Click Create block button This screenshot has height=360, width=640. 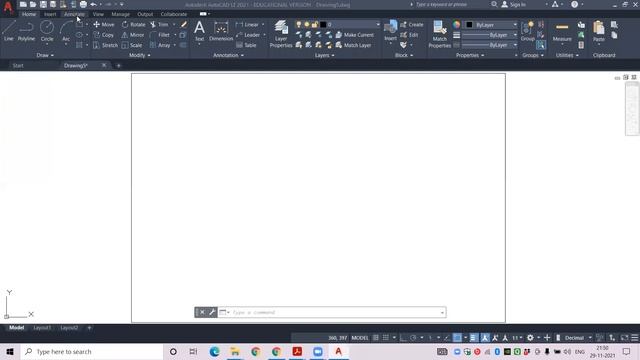point(411,24)
